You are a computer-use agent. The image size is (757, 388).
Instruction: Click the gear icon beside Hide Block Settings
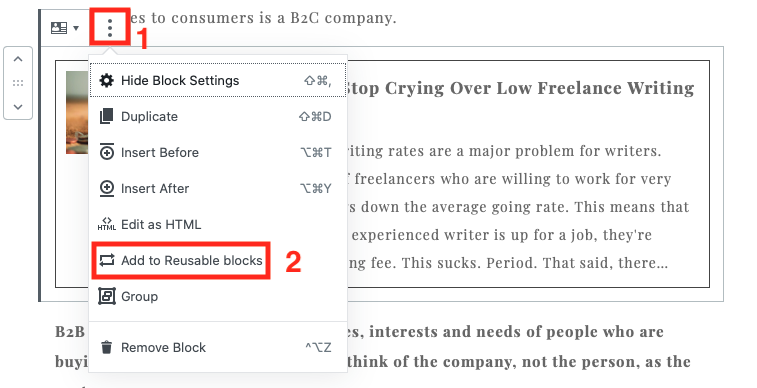(106, 80)
